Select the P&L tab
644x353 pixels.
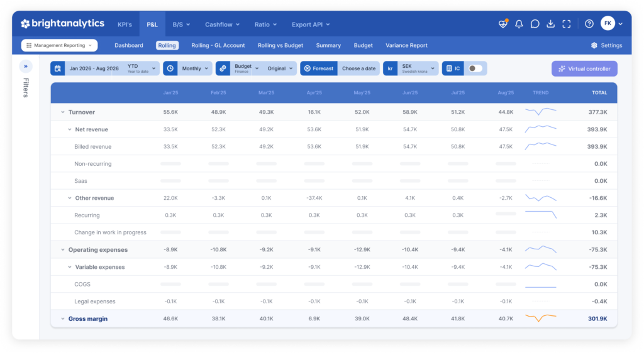152,24
